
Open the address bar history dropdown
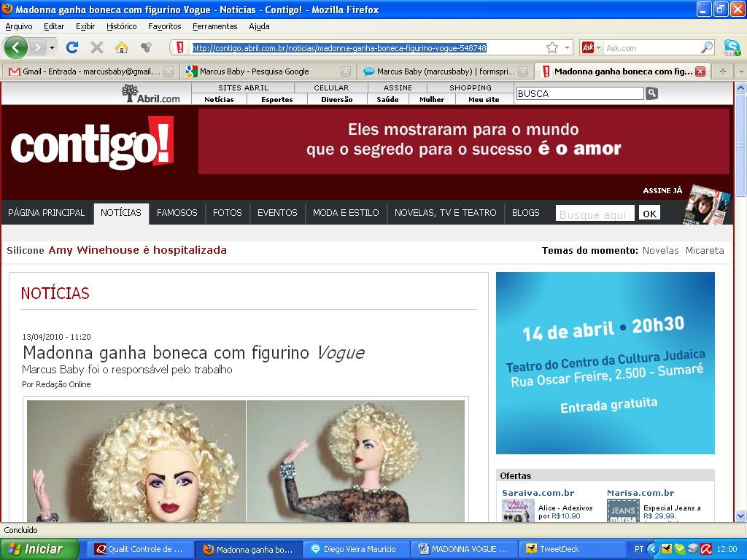(567, 47)
